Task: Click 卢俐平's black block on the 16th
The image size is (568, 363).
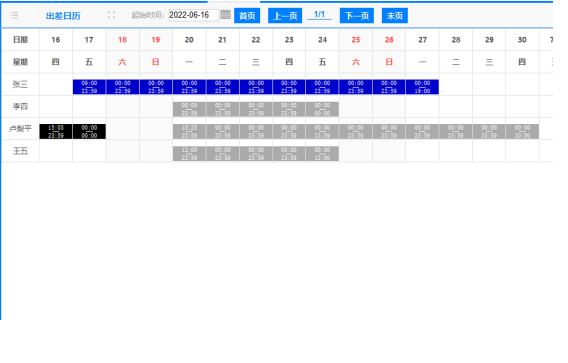Action: pyautogui.click(x=56, y=132)
